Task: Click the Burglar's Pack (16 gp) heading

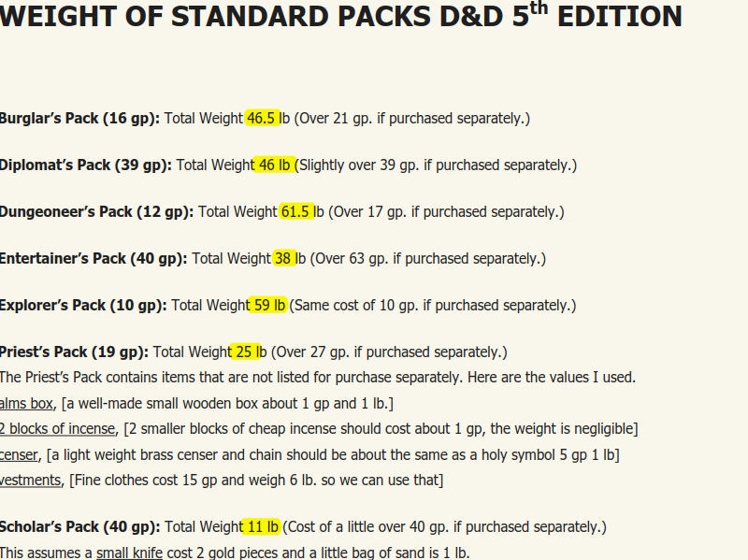Action: (80, 119)
